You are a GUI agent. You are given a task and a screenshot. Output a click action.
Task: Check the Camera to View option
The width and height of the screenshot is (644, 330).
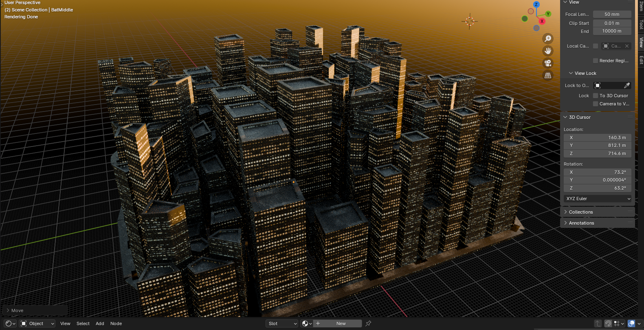click(x=596, y=104)
